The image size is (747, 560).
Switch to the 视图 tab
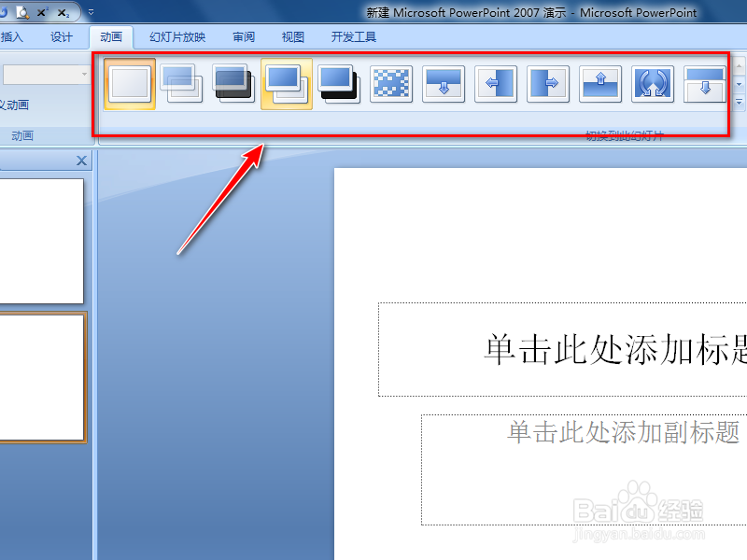[293, 36]
